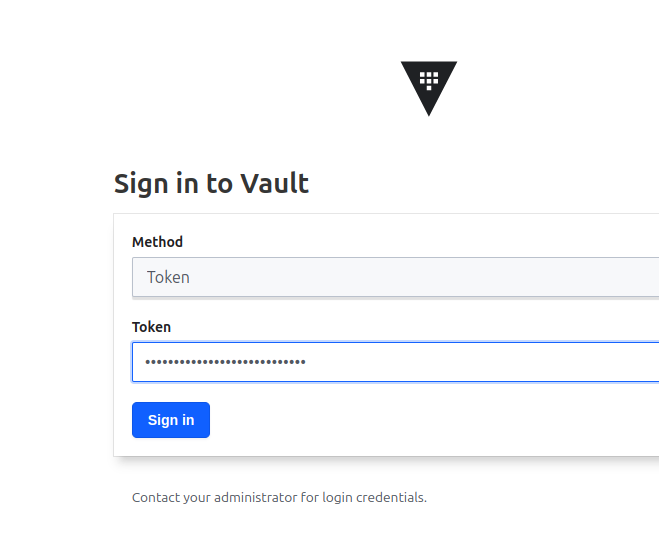Click 'login credentials' in the footer message
This screenshot has width=659, height=551.
tap(374, 498)
